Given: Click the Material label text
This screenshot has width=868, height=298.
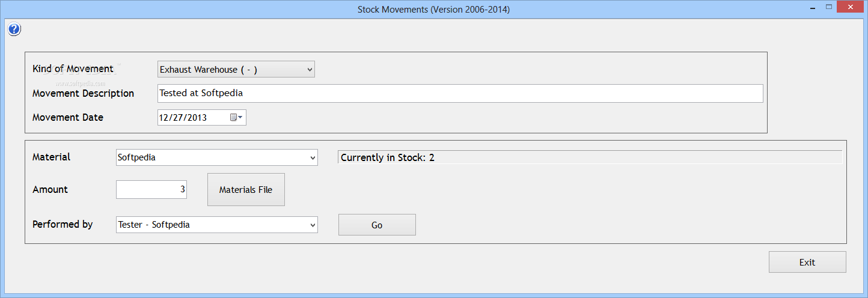Looking at the screenshot, I should 51,157.
